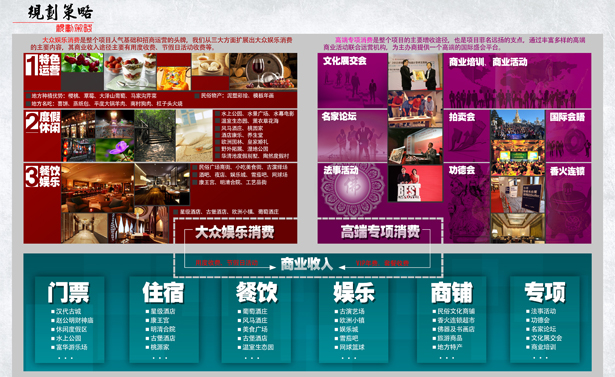This screenshot has width=615, height=377.
Task: Click the 商业收入 center label
Action: (307, 264)
